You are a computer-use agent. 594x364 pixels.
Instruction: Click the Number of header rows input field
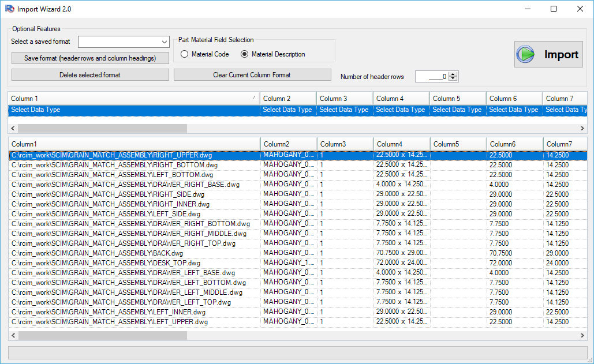click(x=431, y=77)
